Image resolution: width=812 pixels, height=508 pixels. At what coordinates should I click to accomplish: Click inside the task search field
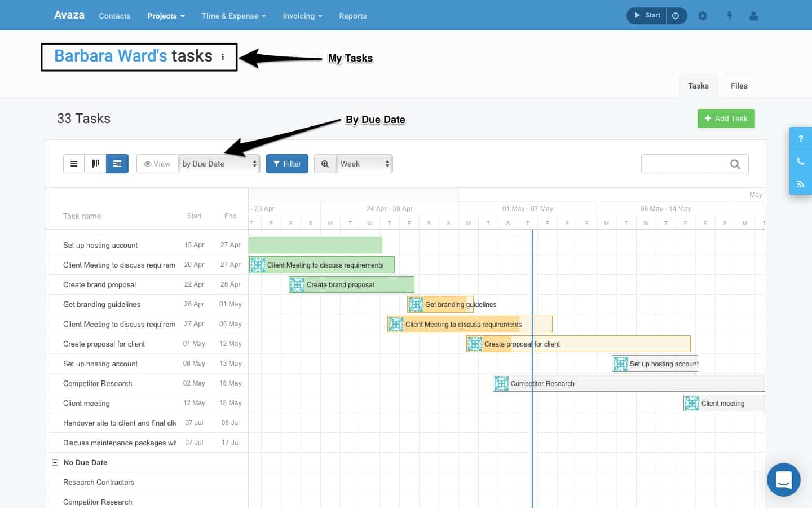click(688, 164)
